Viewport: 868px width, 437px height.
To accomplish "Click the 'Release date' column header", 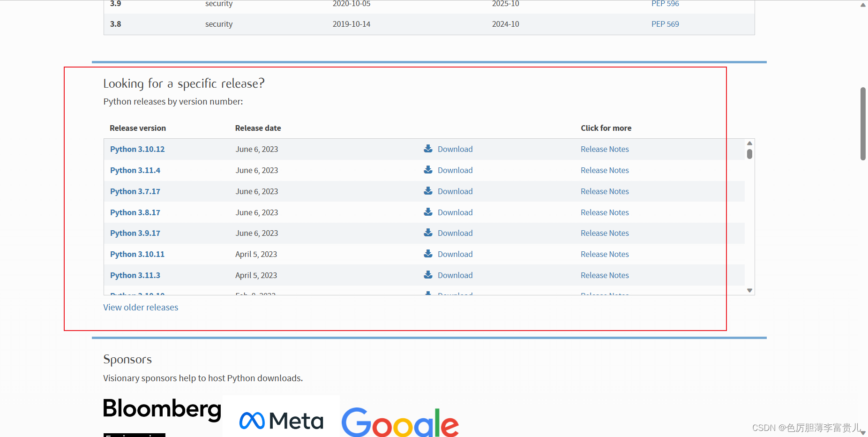I will click(258, 128).
